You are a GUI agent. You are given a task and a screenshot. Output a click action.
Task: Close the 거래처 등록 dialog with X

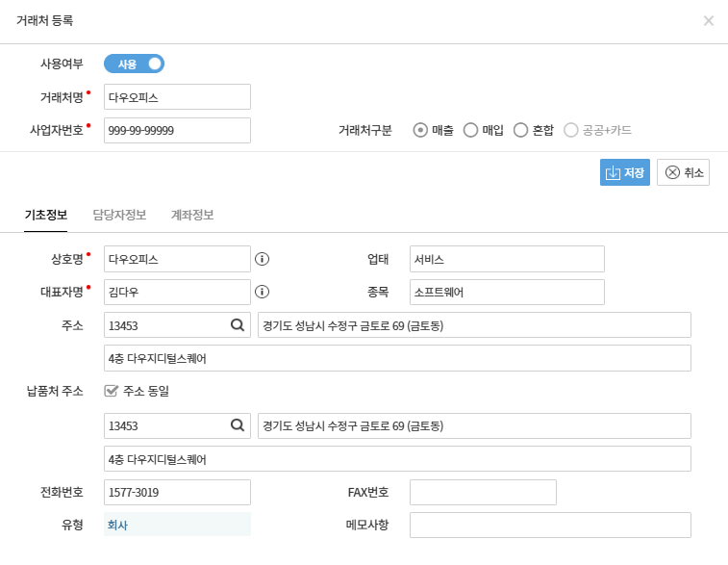click(x=709, y=20)
